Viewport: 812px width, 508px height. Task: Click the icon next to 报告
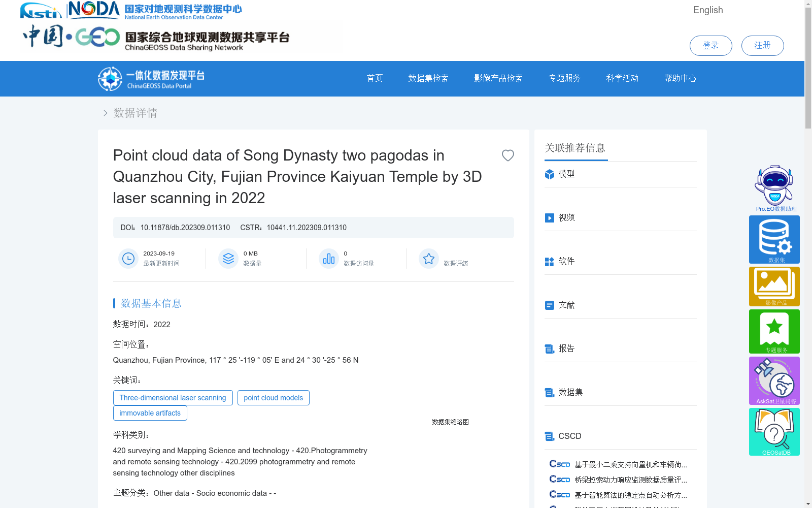[x=549, y=349]
